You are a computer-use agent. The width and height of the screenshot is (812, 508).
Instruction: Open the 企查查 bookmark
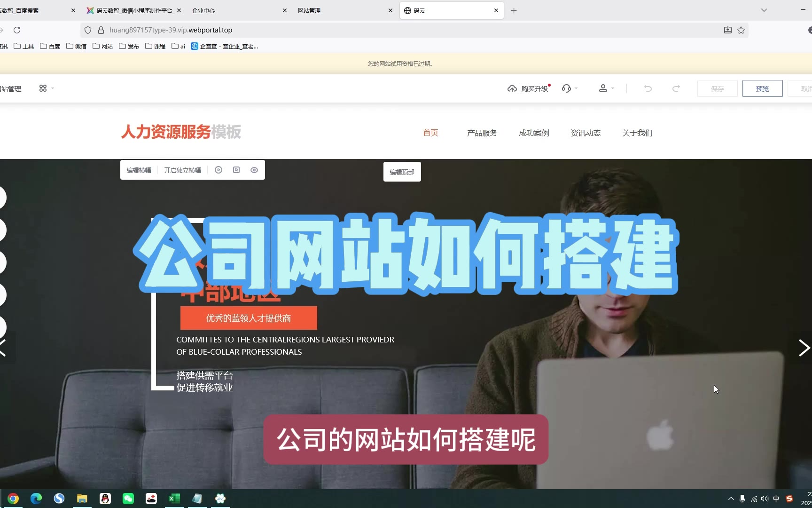pos(225,46)
